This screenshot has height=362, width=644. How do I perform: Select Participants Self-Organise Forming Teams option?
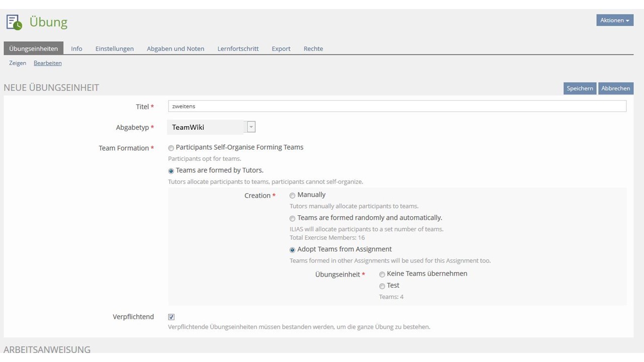click(x=172, y=148)
